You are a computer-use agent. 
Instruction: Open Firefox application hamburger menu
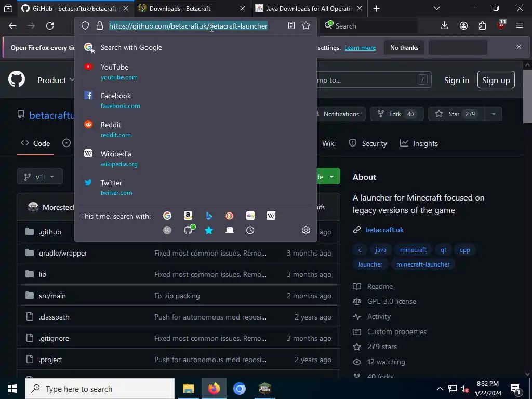[x=520, y=26]
